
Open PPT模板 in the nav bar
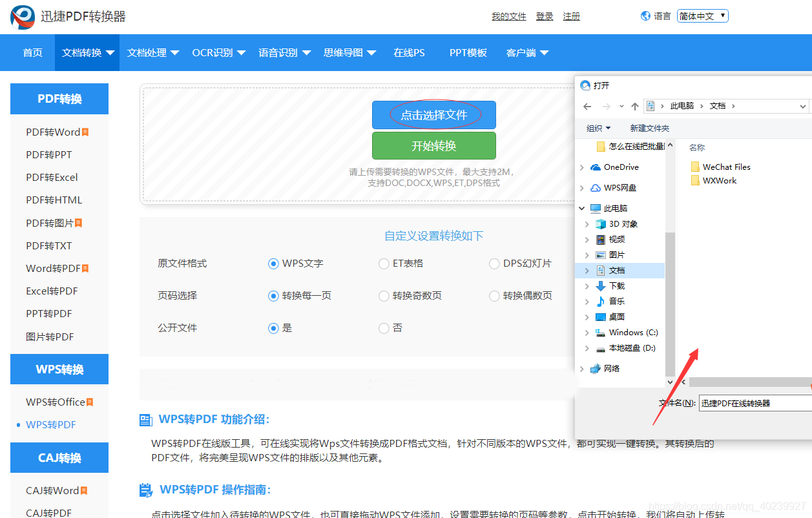point(468,53)
